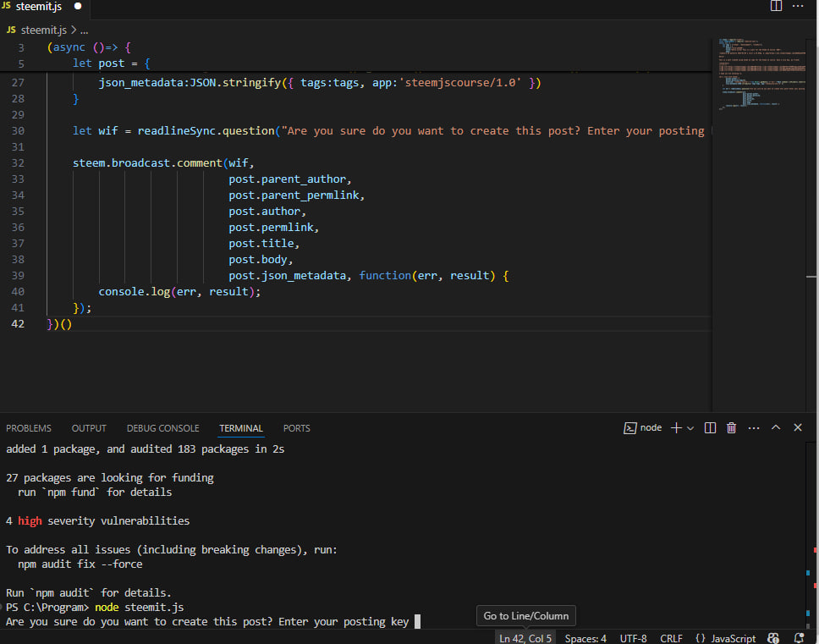Image resolution: width=819 pixels, height=644 pixels.
Task: Click the editor minimap code preview
Action: [761, 73]
